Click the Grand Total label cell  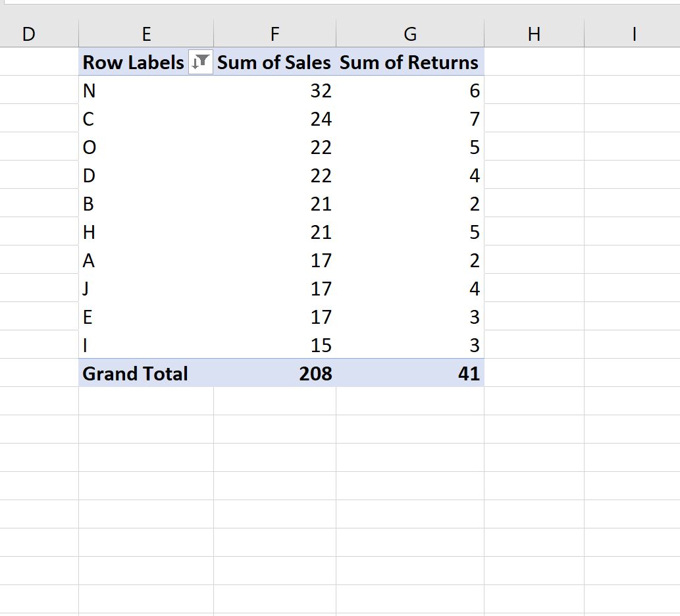[146, 372]
